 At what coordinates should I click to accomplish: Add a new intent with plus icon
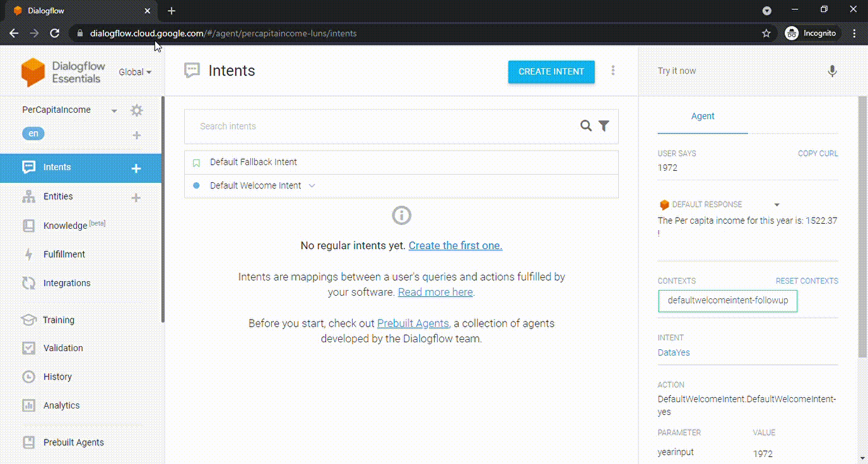[x=136, y=168]
